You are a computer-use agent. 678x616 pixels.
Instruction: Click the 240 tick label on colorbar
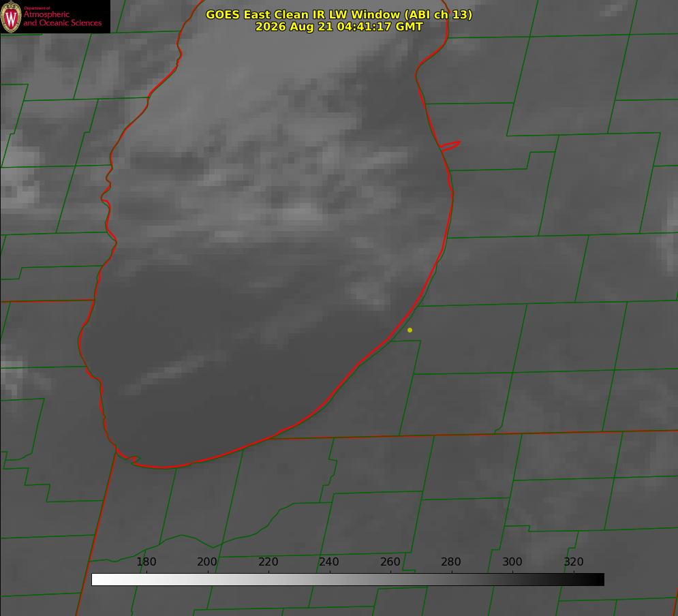click(x=329, y=561)
